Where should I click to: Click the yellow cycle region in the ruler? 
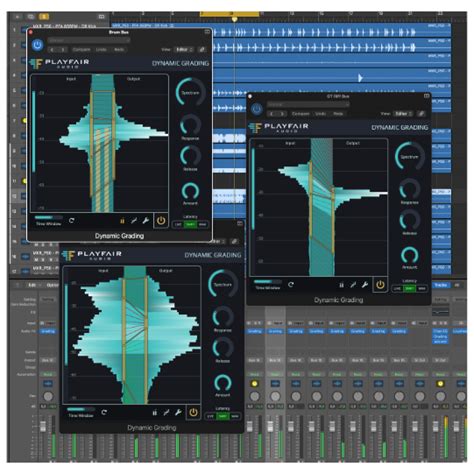coord(230,14)
